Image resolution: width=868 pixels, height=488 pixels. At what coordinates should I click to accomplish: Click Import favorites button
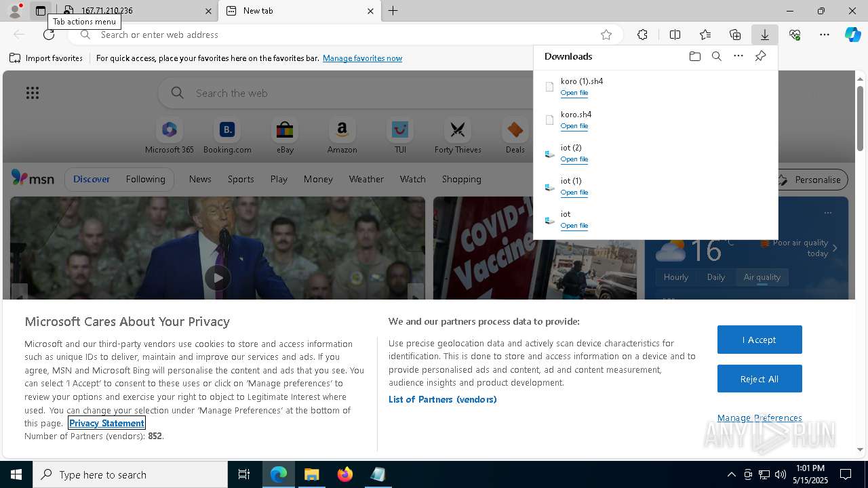tap(46, 58)
